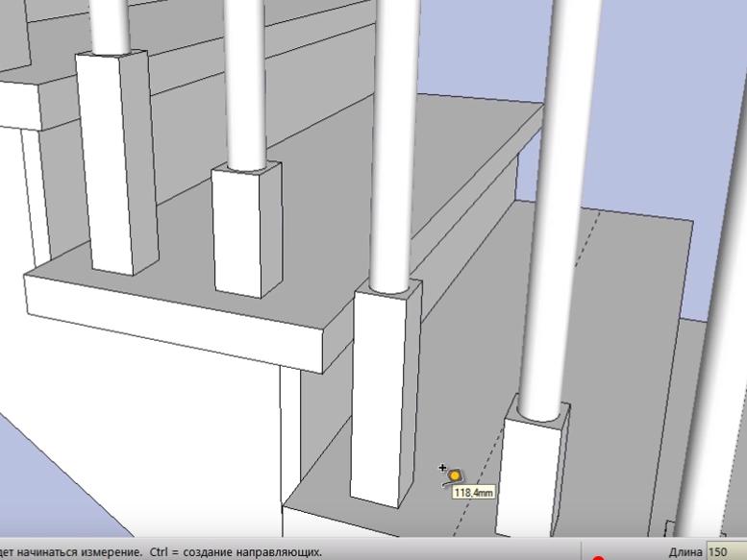Click the Длина label in status bar

pyautogui.click(x=686, y=552)
